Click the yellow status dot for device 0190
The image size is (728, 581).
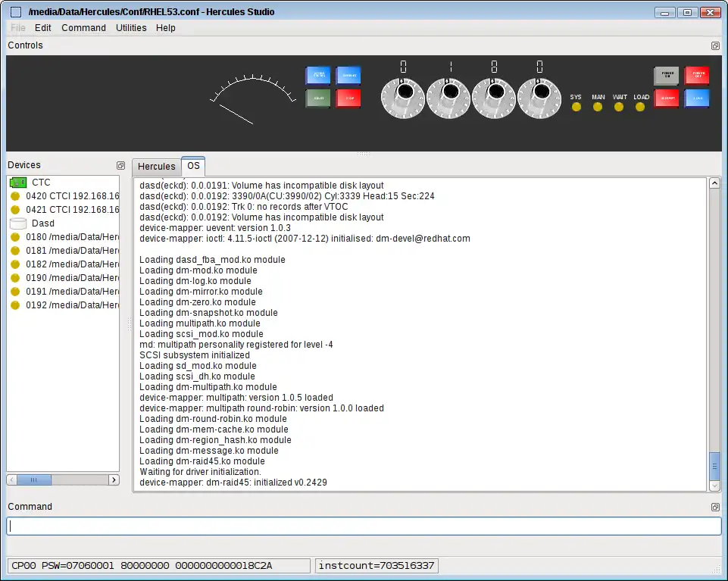coord(15,278)
